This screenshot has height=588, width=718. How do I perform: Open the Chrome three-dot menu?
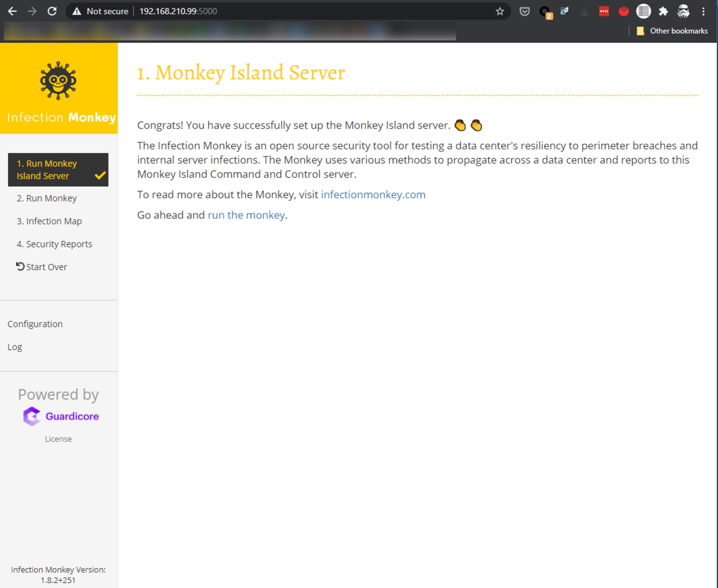[x=703, y=11]
